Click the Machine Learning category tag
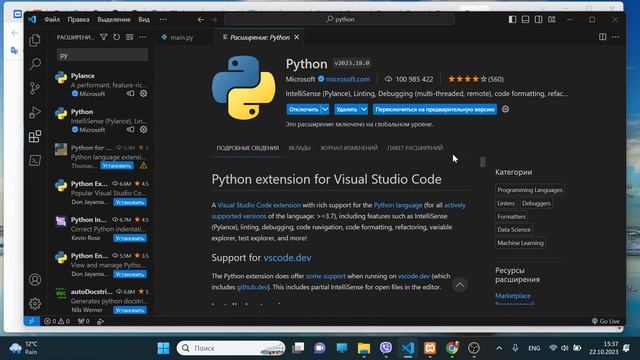The width and height of the screenshot is (640, 360). point(520,243)
